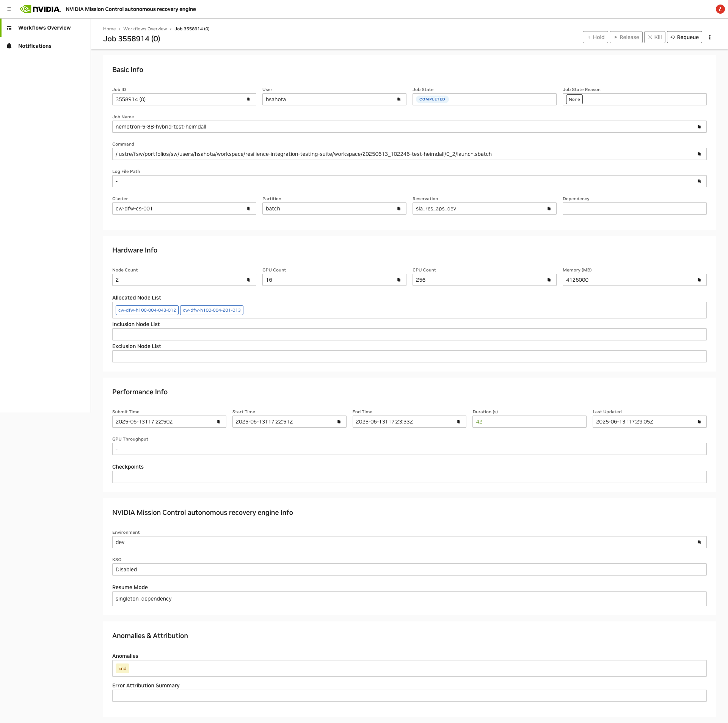Viewport: 728px width, 723px height.
Task: Copy the Job ID value
Action: click(249, 99)
